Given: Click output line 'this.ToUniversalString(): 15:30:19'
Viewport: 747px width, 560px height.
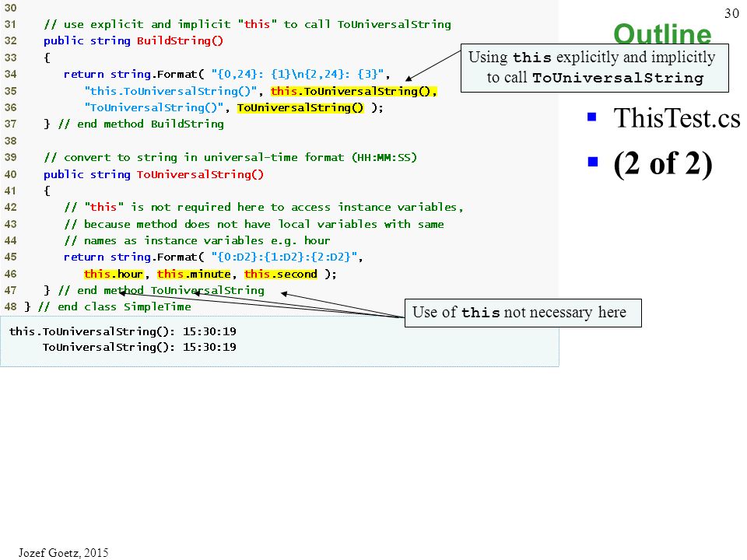Looking at the screenshot, I should tap(122, 331).
